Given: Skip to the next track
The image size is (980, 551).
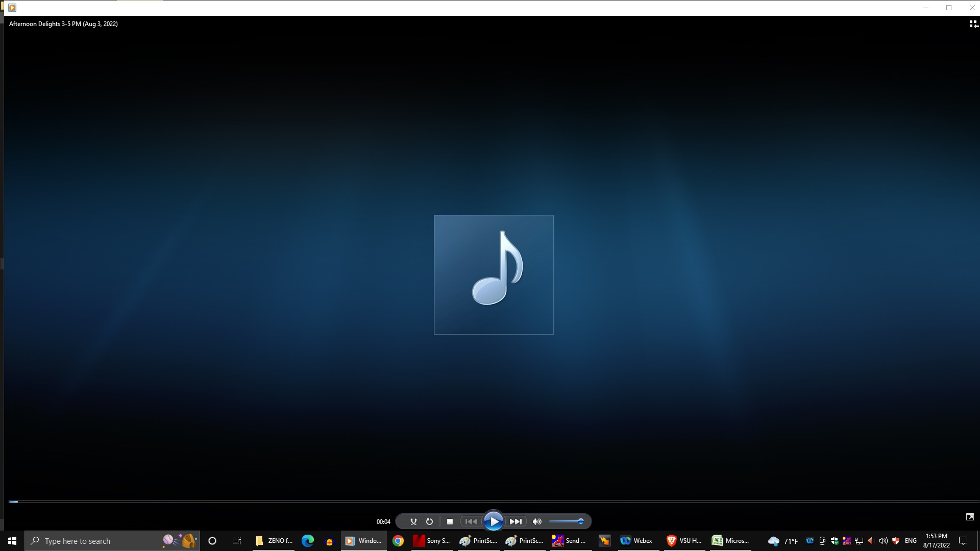Looking at the screenshot, I should [x=516, y=521].
